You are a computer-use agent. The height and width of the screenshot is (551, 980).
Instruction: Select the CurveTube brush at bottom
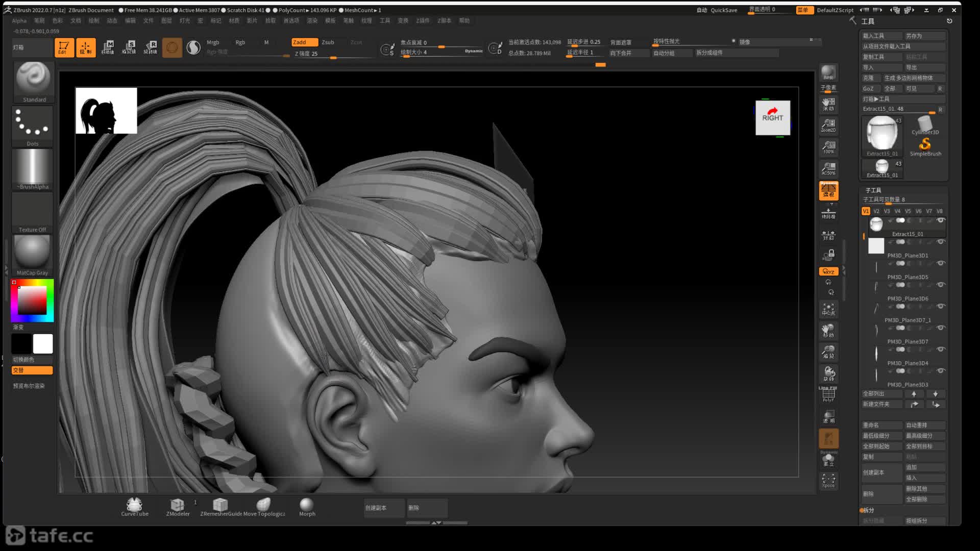point(135,507)
